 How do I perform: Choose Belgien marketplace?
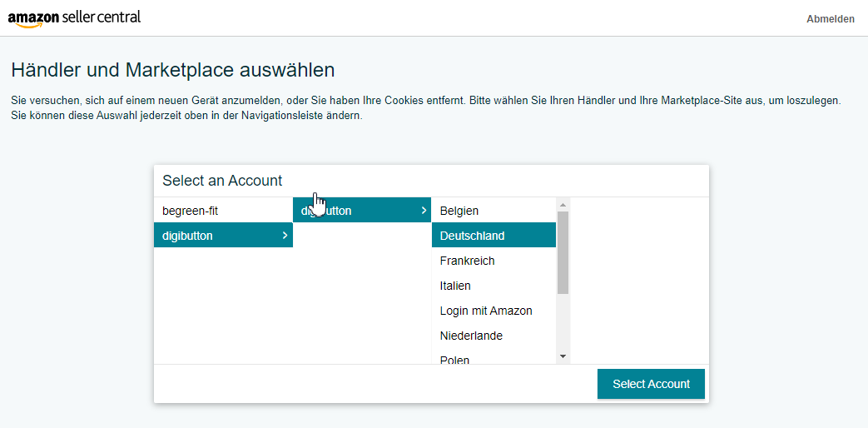(x=494, y=211)
